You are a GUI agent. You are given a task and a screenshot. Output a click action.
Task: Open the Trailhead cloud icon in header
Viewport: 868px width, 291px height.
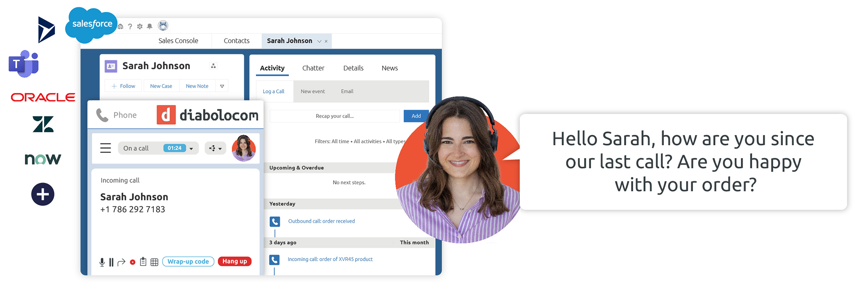pyautogui.click(x=120, y=26)
